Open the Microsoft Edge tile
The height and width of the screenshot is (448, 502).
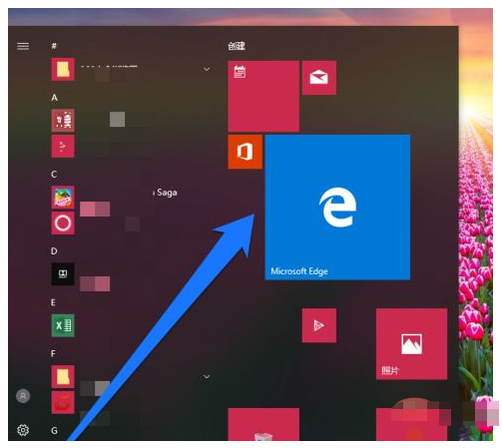(x=337, y=207)
